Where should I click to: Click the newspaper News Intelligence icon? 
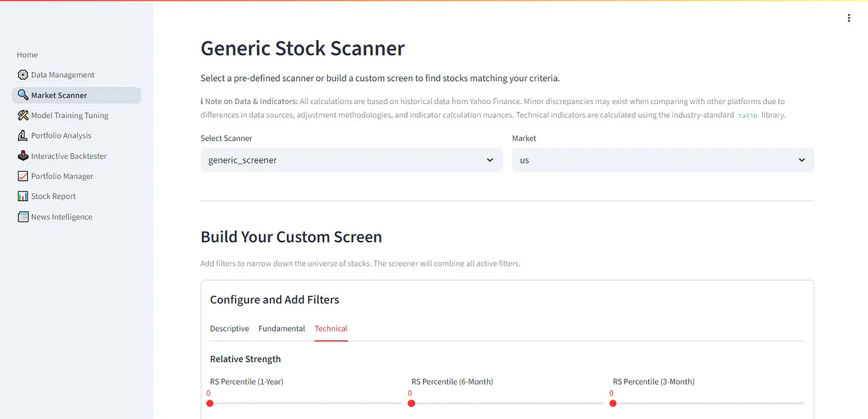[23, 217]
